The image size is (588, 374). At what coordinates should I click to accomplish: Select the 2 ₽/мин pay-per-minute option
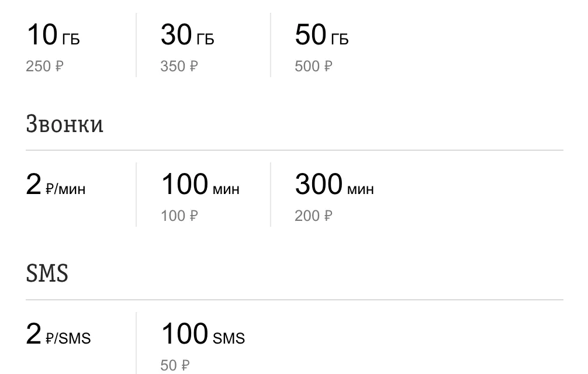click(x=56, y=186)
